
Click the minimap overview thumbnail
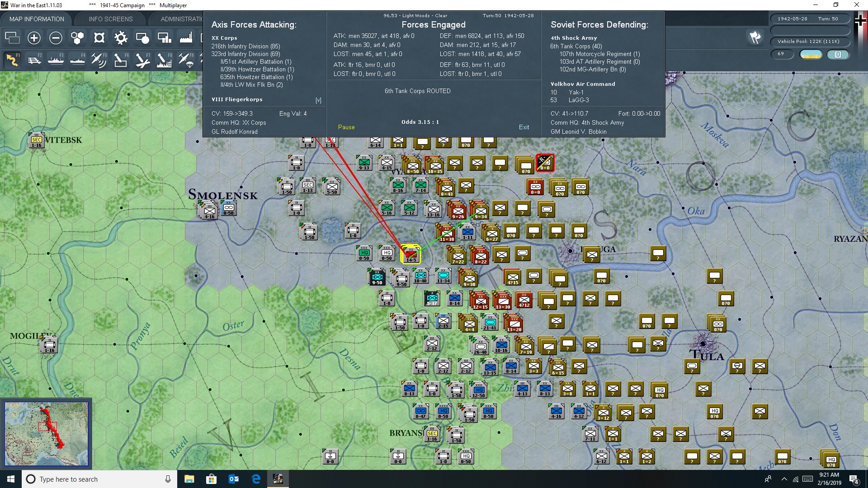[46, 434]
